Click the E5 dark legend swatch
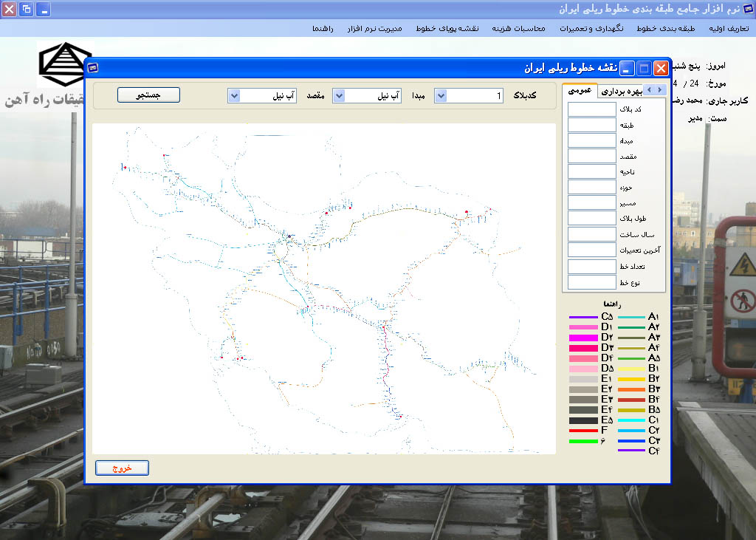Viewport: 756px width, 540px height. [x=583, y=420]
